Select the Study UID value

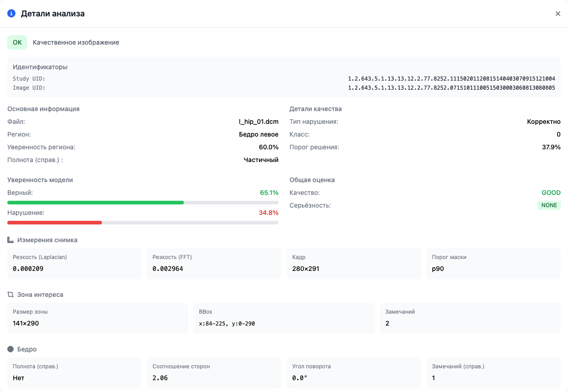[451, 79]
